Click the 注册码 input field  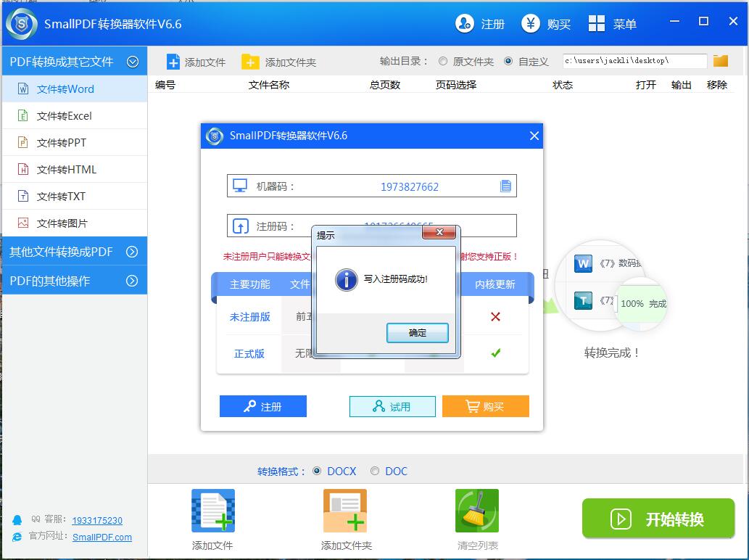click(x=372, y=226)
